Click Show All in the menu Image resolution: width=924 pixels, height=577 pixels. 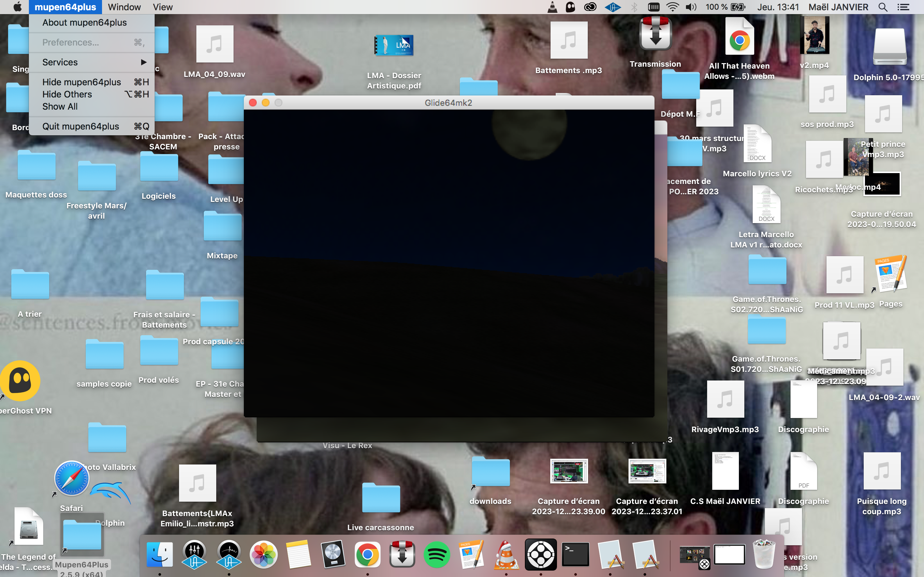60,106
